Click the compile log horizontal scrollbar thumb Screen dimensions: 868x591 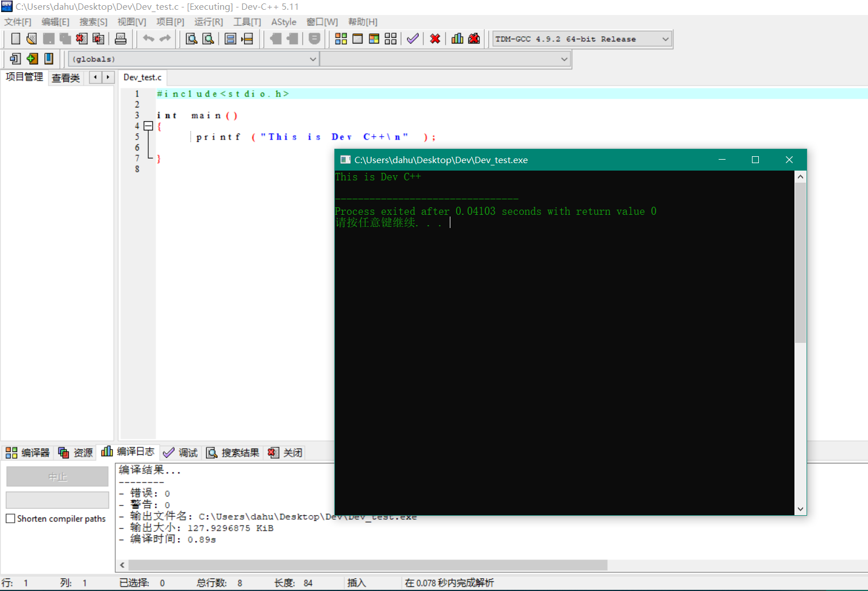(368, 565)
